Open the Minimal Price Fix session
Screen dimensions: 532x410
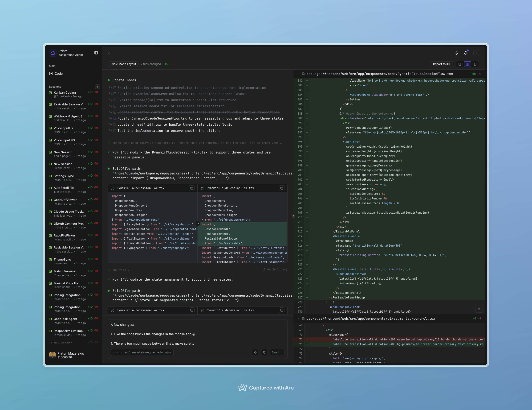coord(74,285)
